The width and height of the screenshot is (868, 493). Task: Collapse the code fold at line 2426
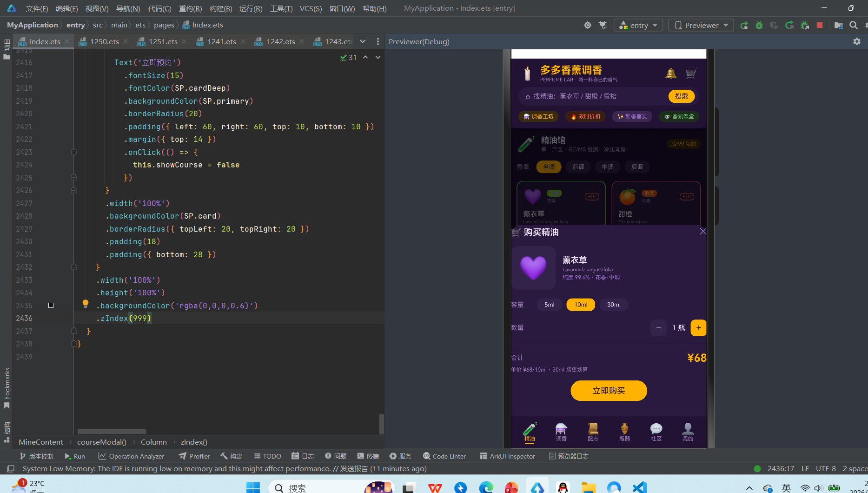tap(73, 190)
